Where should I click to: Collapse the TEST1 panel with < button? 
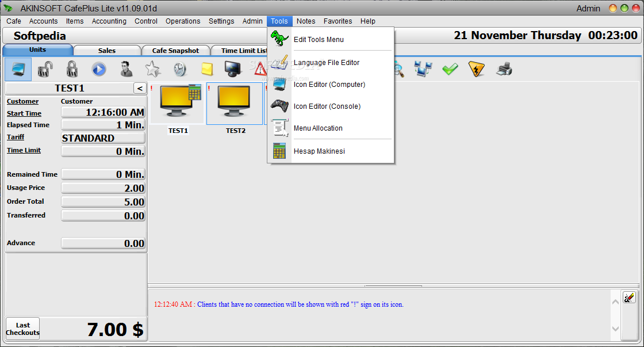click(x=140, y=89)
